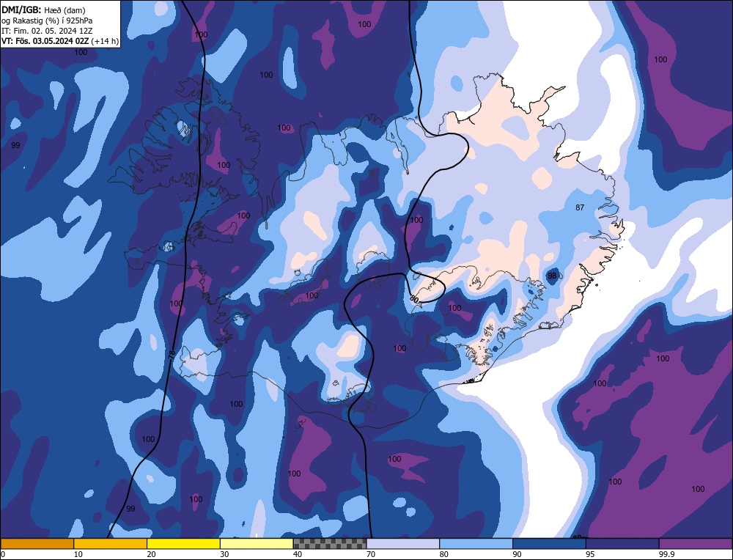
Task: Click the '78' height contour label
Action: click(171, 355)
